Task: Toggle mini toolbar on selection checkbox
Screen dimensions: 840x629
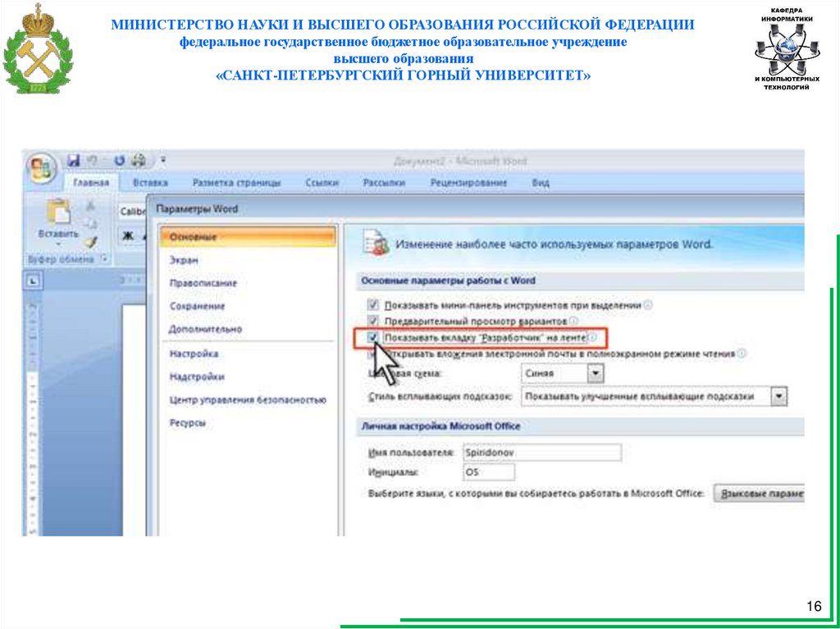Action: (x=373, y=305)
